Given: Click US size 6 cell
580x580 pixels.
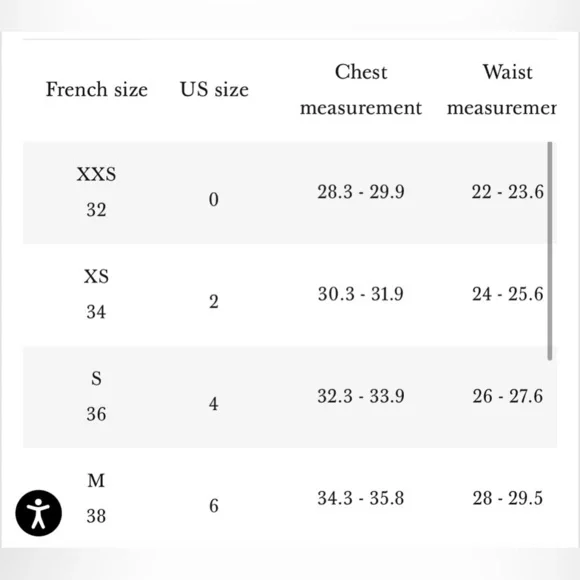Looking at the screenshot, I should (x=214, y=506).
